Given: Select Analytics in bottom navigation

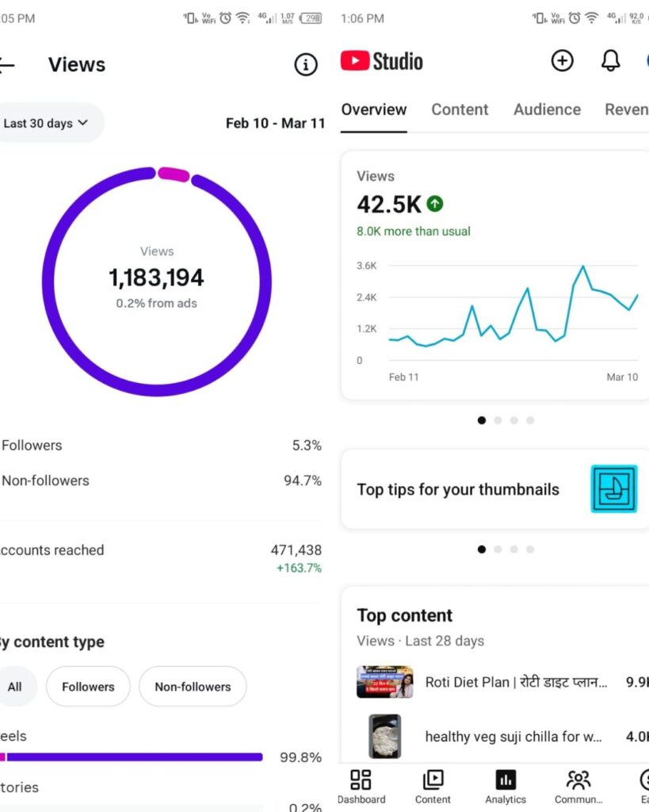Looking at the screenshot, I should click(506, 787).
